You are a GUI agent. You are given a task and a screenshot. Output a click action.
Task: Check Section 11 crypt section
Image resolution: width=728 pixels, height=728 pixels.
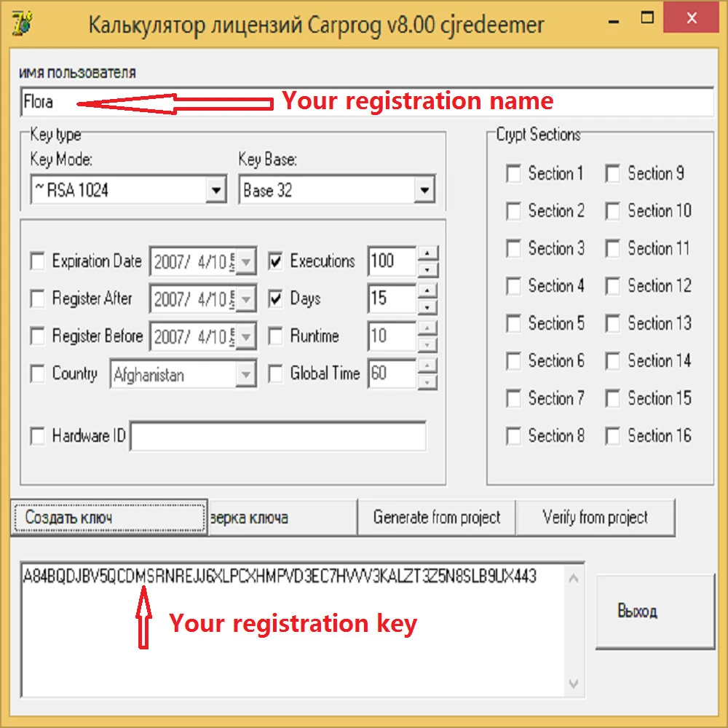(613, 248)
